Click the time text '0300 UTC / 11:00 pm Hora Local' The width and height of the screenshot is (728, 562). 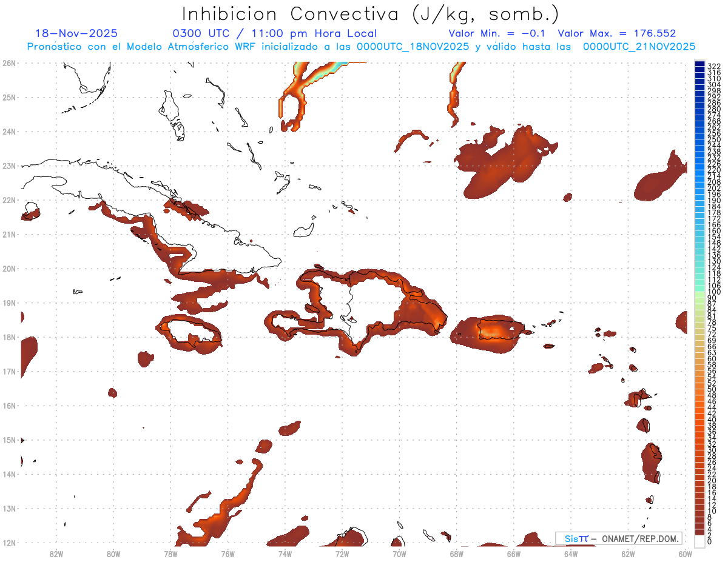275,33
